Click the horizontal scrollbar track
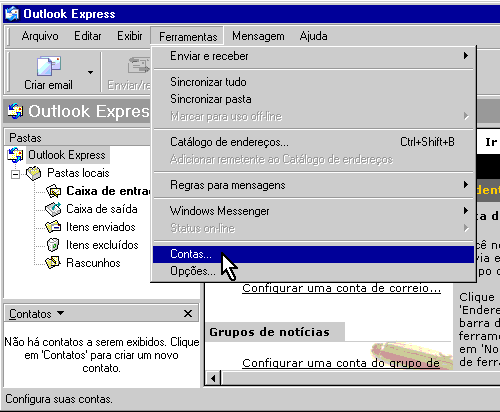The height and width of the screenshot is (412, 500). 361,378
